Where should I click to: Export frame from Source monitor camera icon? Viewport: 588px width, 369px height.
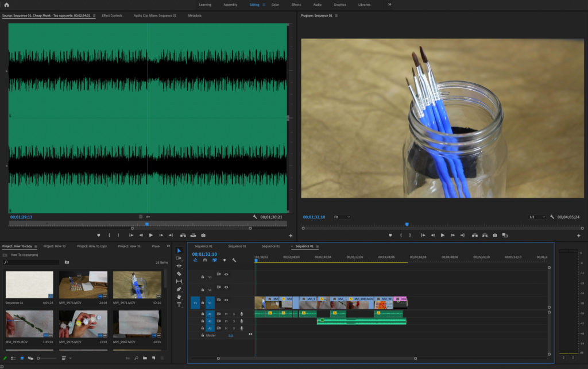point(203,235)
